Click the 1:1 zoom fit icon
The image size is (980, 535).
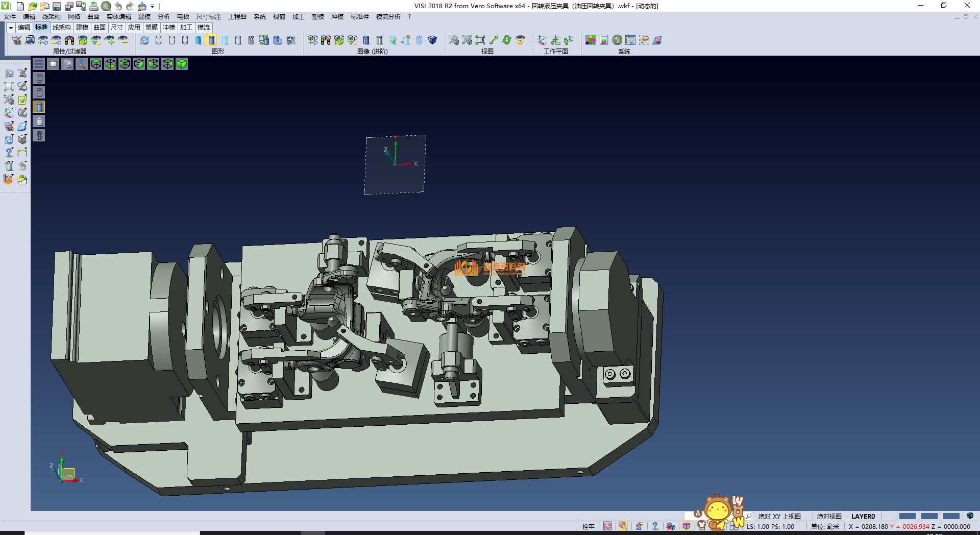480,40
